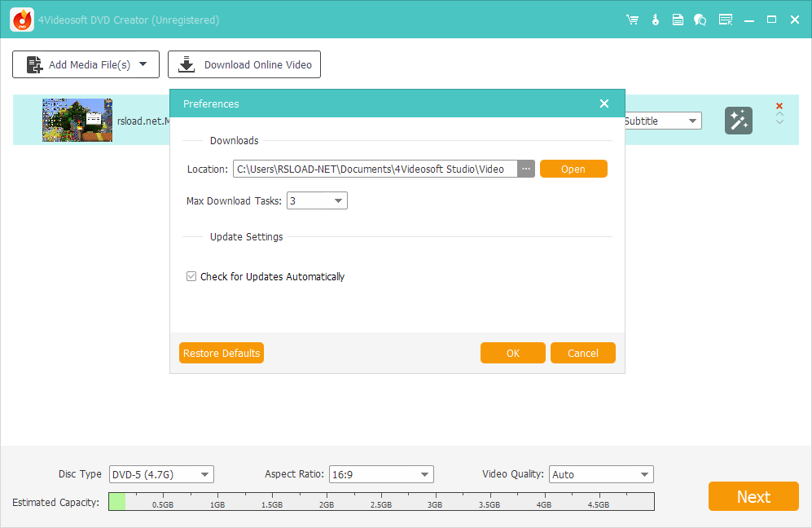Click the shopping cart purchase icon
Screen dimensions: 812x528
[x=632, y=20]
